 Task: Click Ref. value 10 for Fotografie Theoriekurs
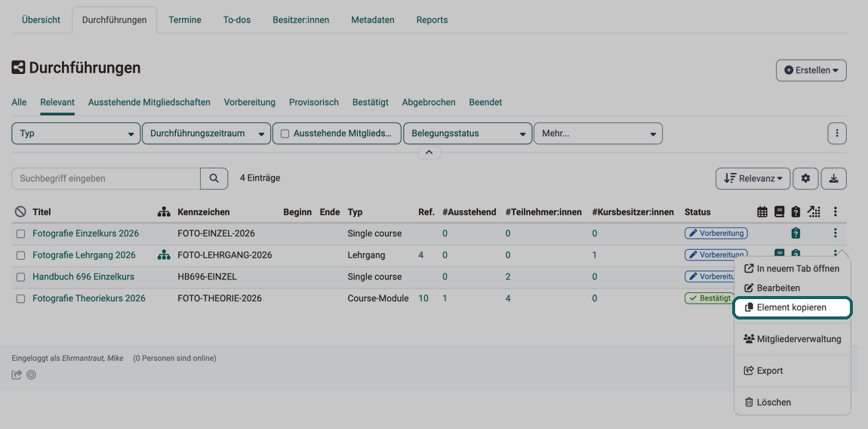423,299
